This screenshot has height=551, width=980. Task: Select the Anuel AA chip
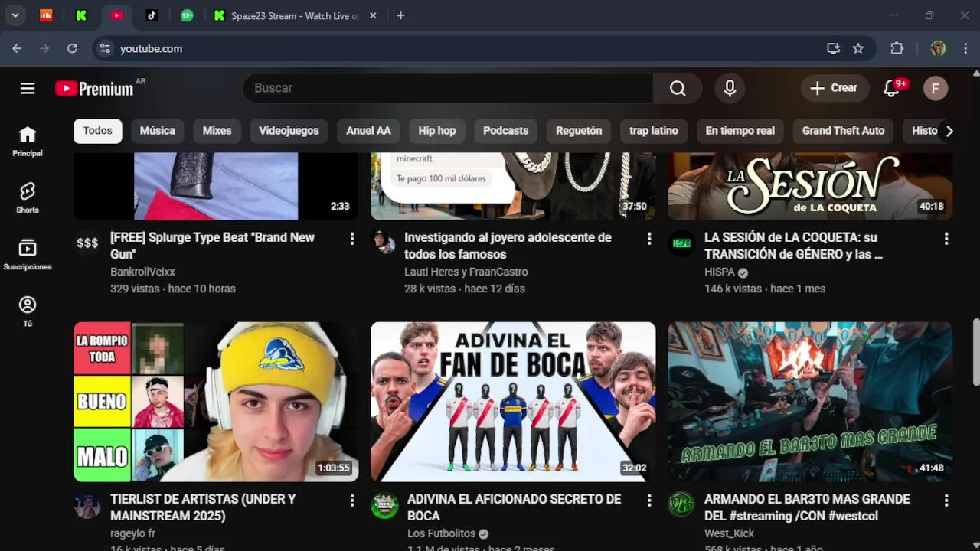[368, 131]
